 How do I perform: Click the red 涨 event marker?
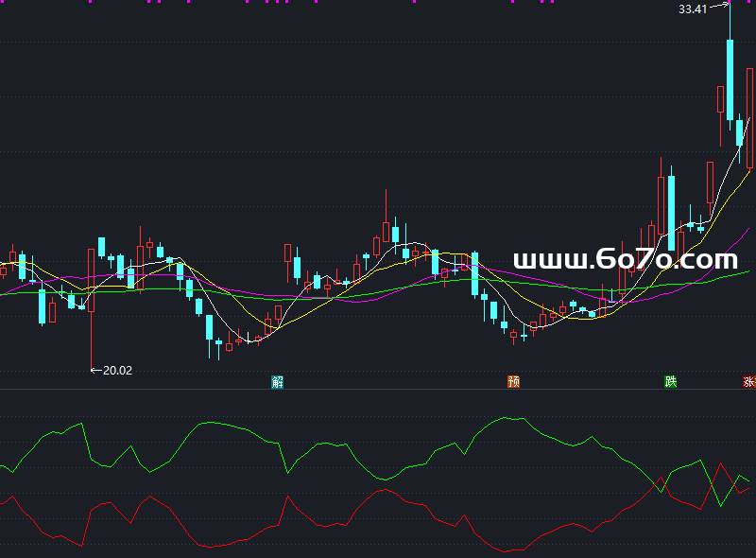point(749,382)
